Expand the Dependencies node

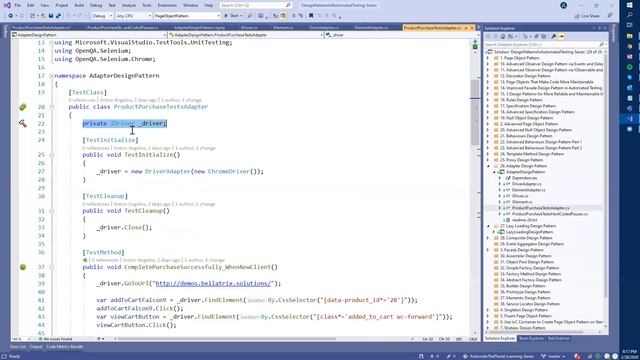(x=500, y=178)
